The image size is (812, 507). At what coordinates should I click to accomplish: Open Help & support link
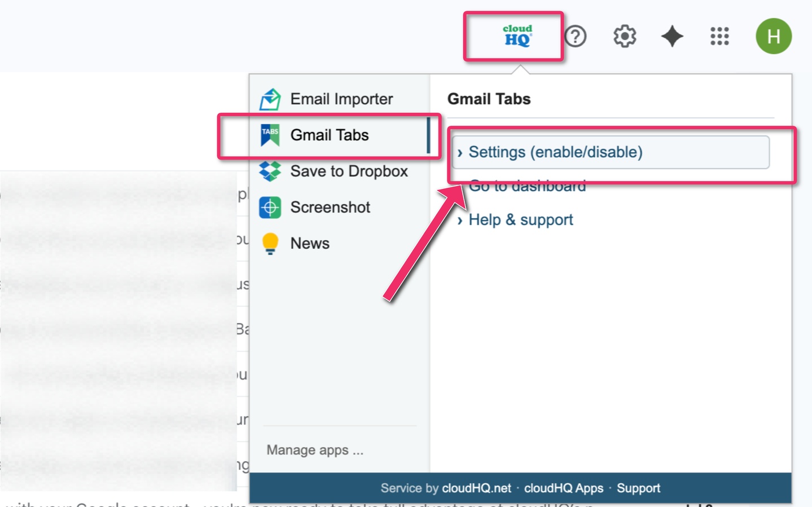tap(520, 220)
